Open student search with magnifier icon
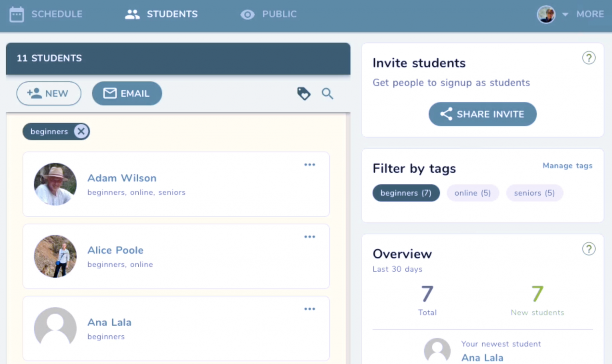This screenshot has height=364, width=612. pos(327,94)
